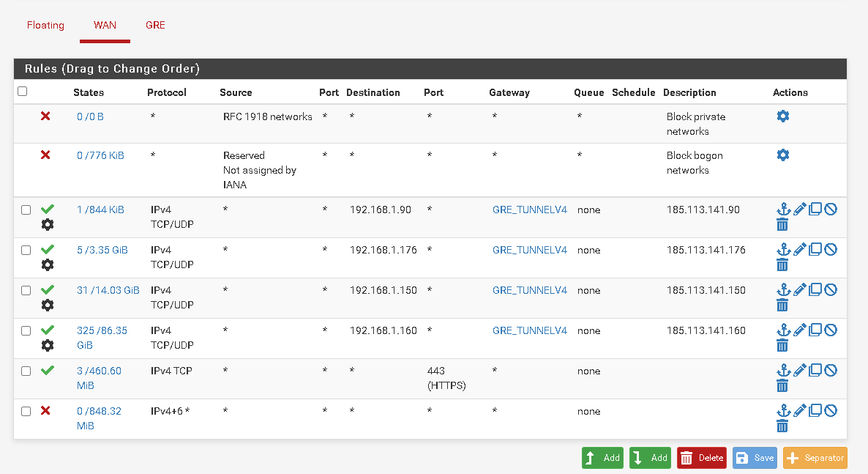The width and height of the screenshot is (868, 474).
Task: Switch to the GRE tab
Action: click(x=155, y=25)
